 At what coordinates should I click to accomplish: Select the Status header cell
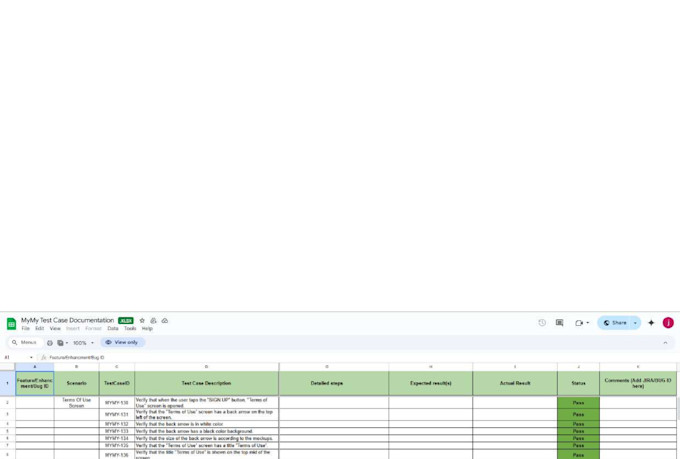[579, 383]
